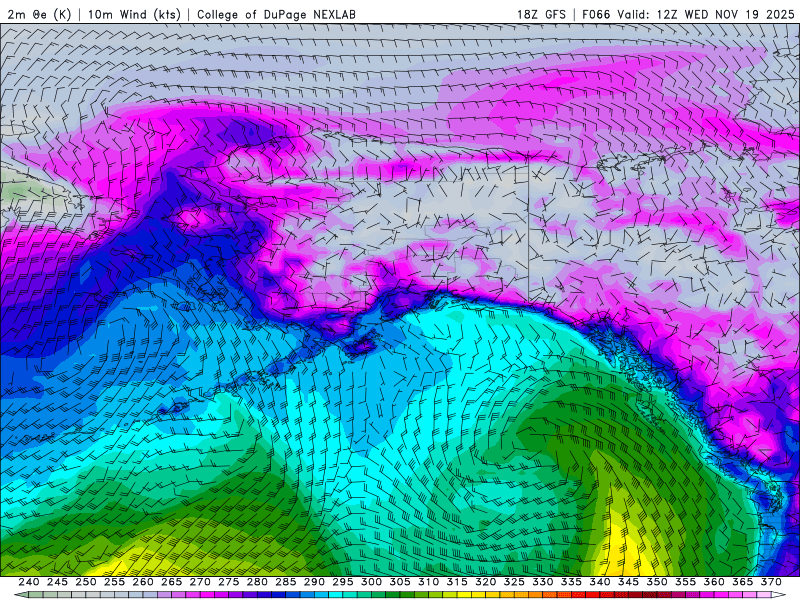Click the 245 colorbar scale value

pyautogui.click(x=57, y=582)
